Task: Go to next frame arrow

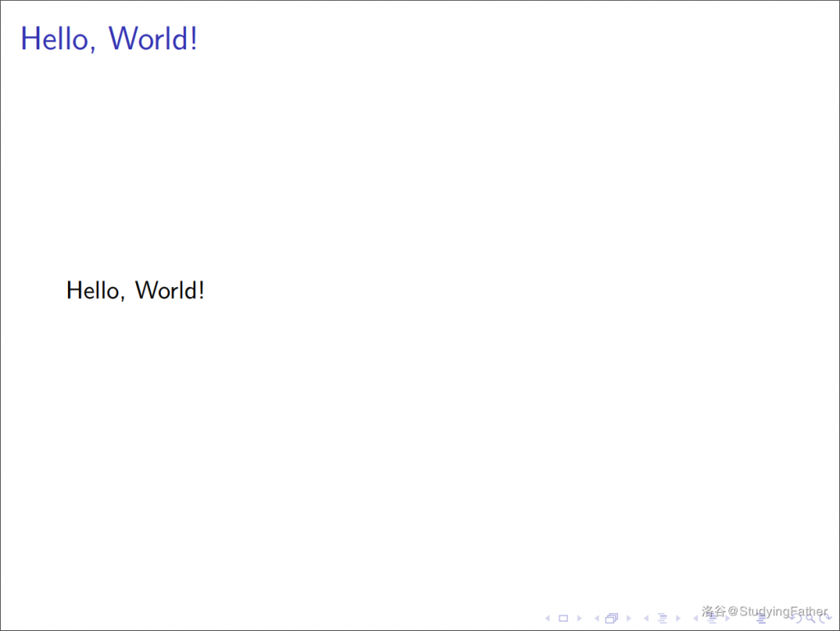Action: pyautogui.click(x=629, y=618)
